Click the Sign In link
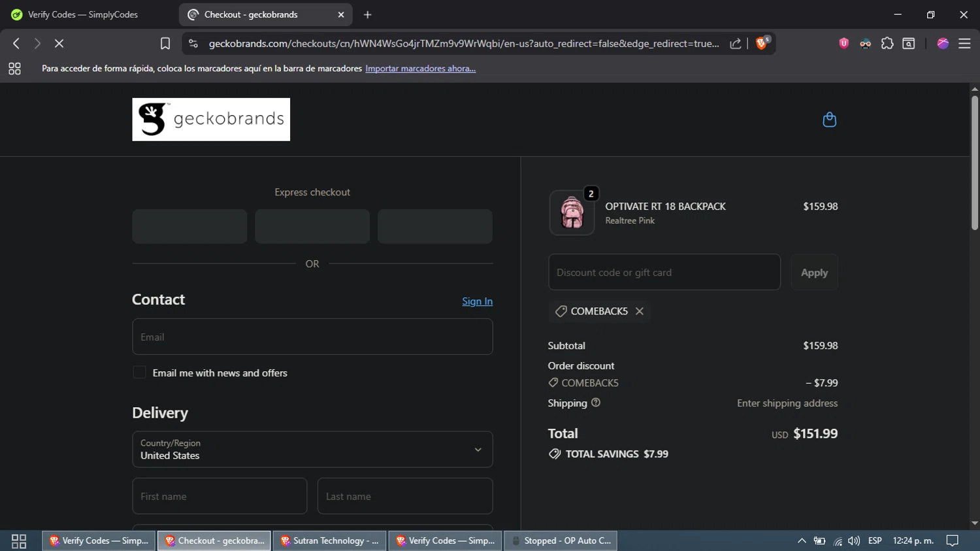This screenshot has height=551, width=980. click(477, 301)
